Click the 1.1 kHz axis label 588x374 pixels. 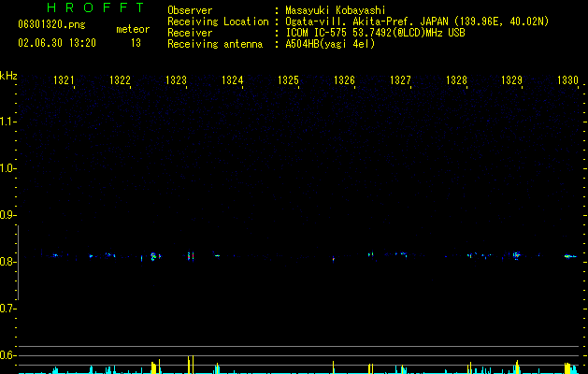point(7,122)
